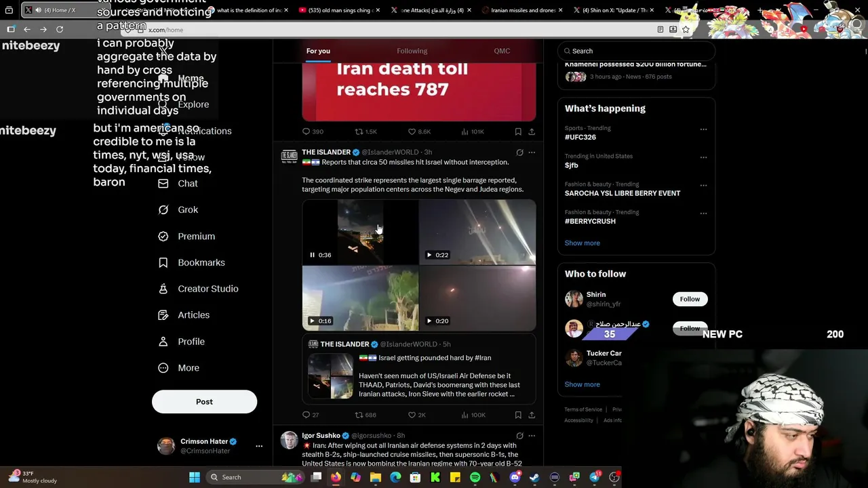Share the Iran death toll post
Image resolution: width=868 pixels, height=488 pixels.
(x=532, y=131)
